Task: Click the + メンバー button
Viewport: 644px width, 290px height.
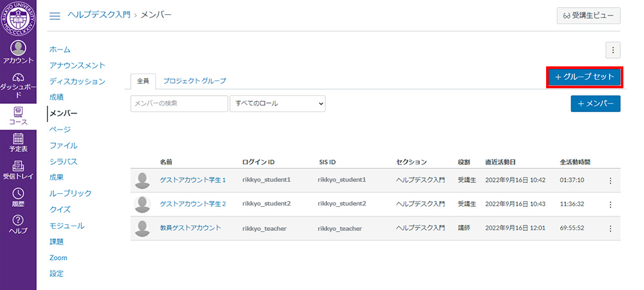Action: point(595,103)
